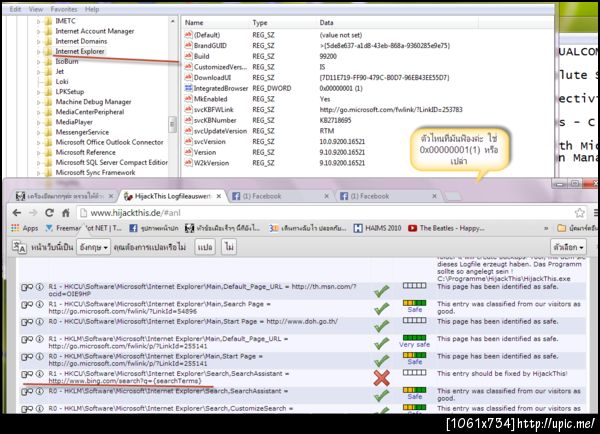600x434 pixels.
Task: Click comment icon for HKCU SearchAssistant bing entry
Action: [27, 374]
